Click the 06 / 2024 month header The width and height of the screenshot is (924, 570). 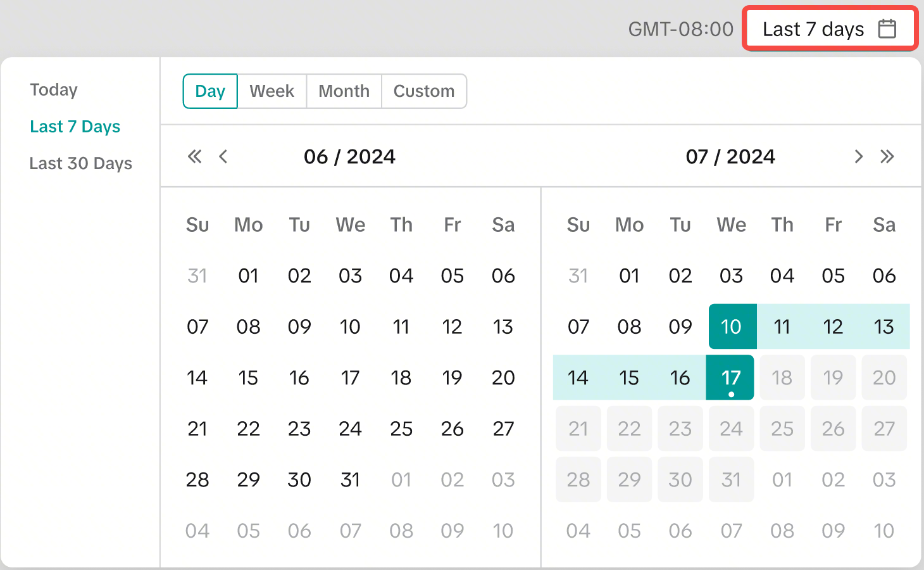point(349,156)
